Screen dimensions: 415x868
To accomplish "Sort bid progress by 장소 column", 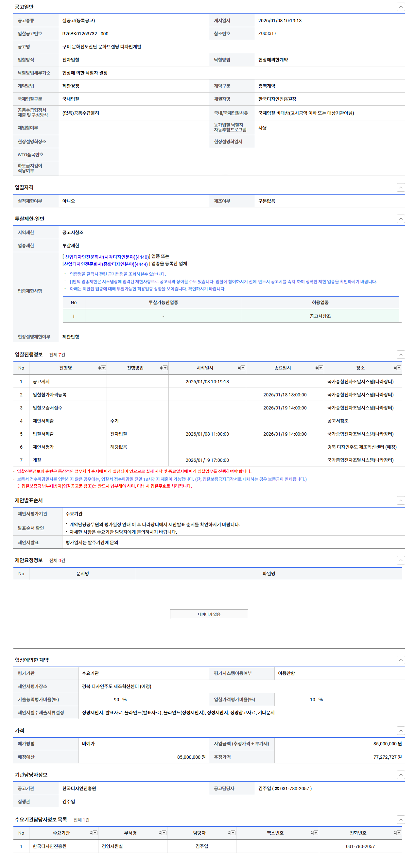I will [394, 368].
